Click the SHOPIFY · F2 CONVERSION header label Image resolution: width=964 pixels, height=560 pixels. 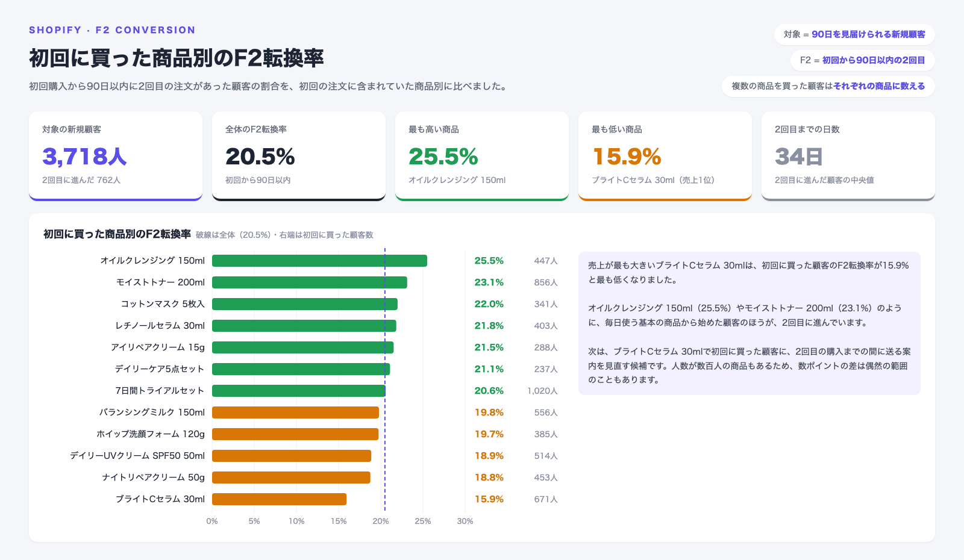pyautogui.click(x=112, y=30)
